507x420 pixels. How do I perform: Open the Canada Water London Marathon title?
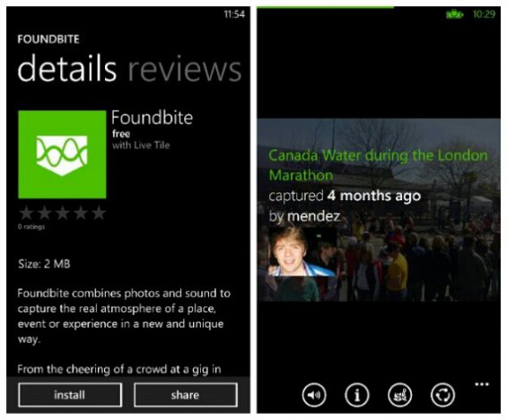[378, 165]
